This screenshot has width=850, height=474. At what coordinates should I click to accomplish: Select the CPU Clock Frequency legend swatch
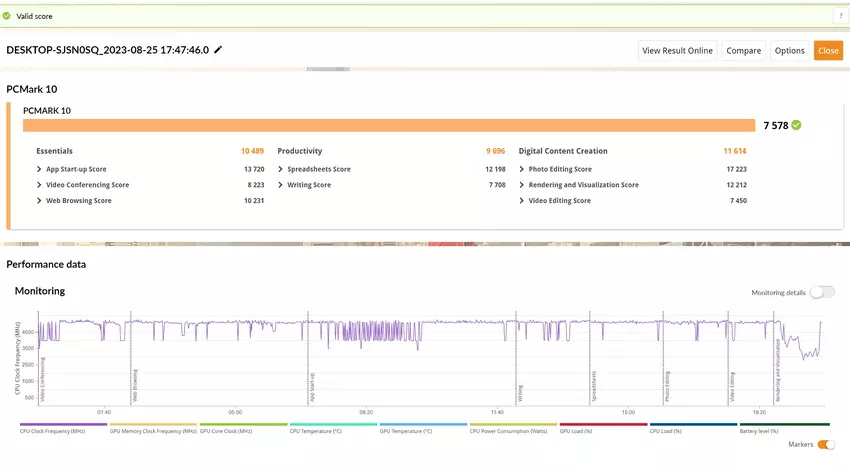61,424
